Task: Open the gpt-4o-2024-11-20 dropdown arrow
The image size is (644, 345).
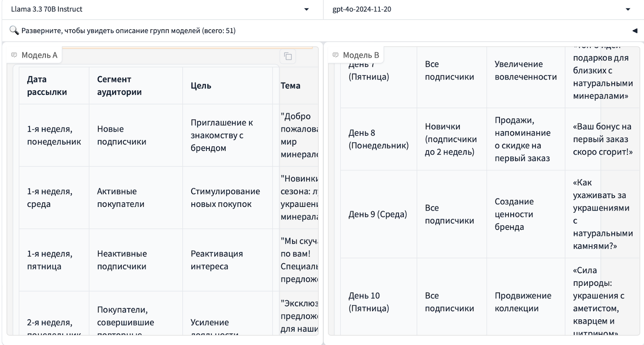Action: 627,9
